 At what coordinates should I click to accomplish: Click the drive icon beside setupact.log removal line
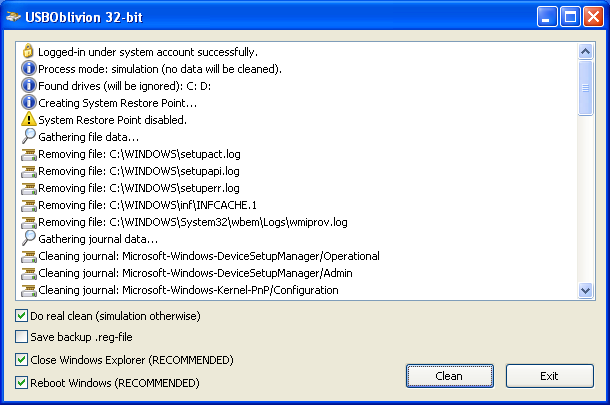pos(29,153)
